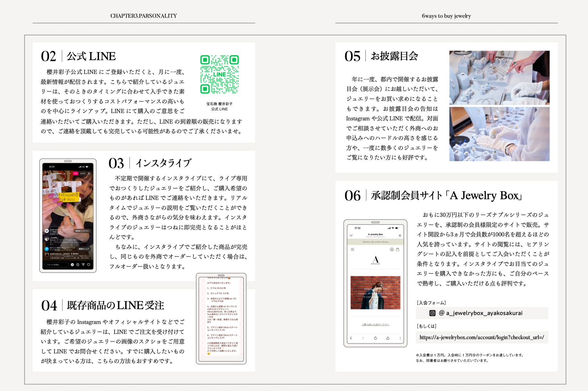This screenshot has width=588, height=391.
Task: Click the Members-only jewelry selection banner
Action: pyautogui.click(x=375, y=242)
